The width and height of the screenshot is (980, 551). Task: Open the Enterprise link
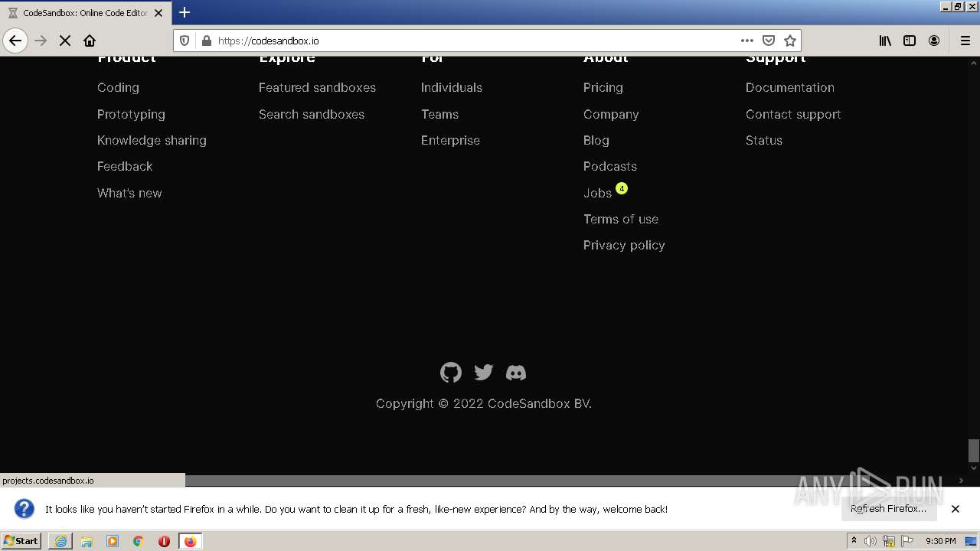click(x=450, y=140)
